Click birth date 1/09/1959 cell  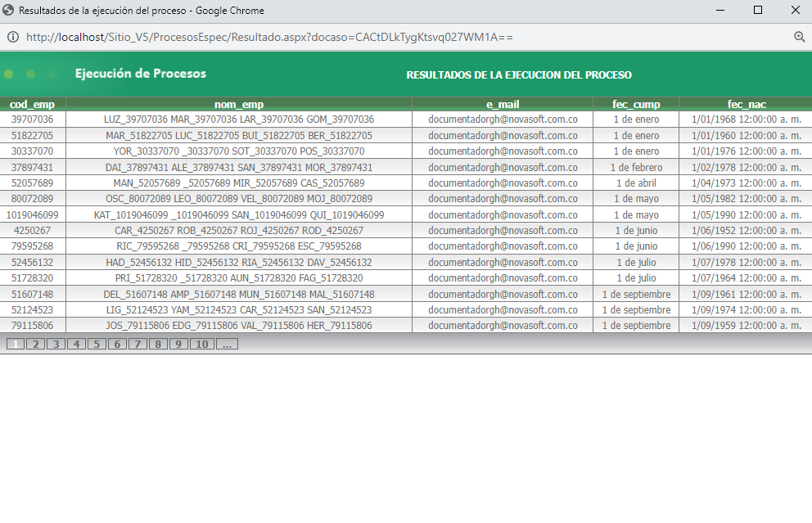click(x=747, y=325)
